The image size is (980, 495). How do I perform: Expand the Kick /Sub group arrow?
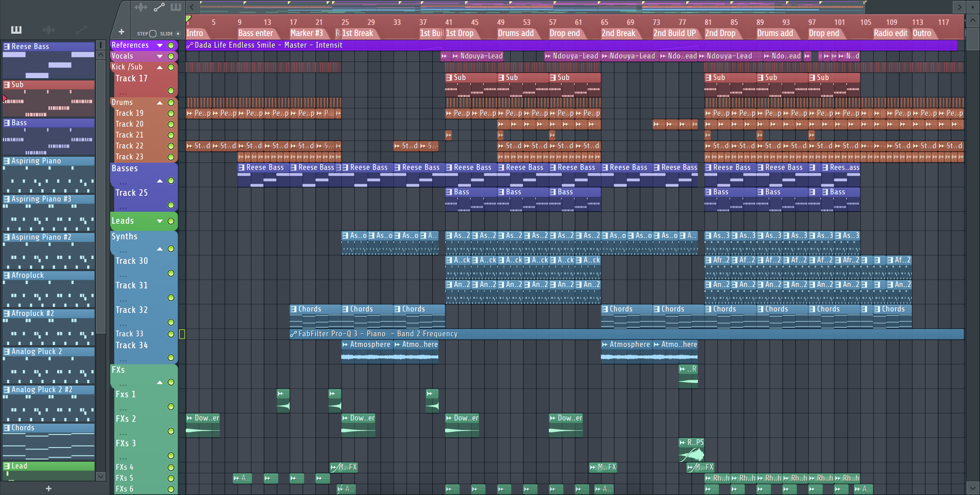coord(160,67)
